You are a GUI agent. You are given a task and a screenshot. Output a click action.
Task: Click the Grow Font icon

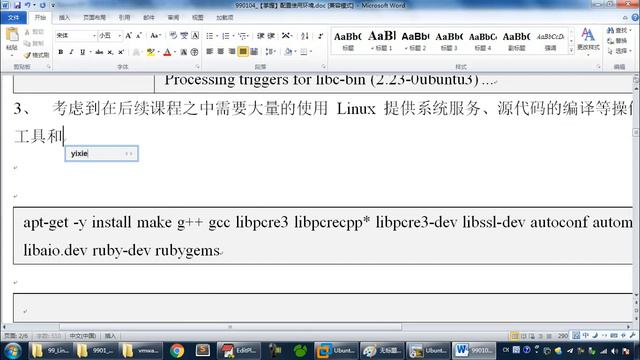(x=129, y=36)
